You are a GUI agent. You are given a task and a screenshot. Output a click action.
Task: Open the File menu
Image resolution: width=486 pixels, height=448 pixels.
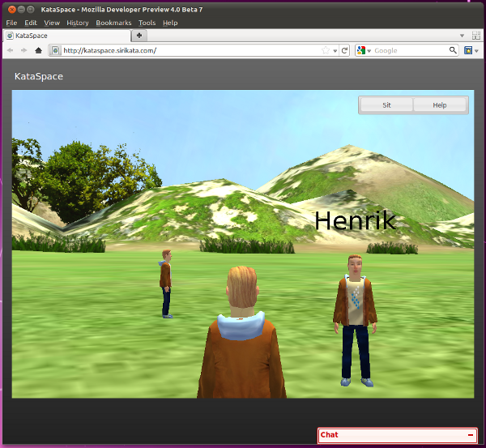pyautogui.click(x=11, y=23)
